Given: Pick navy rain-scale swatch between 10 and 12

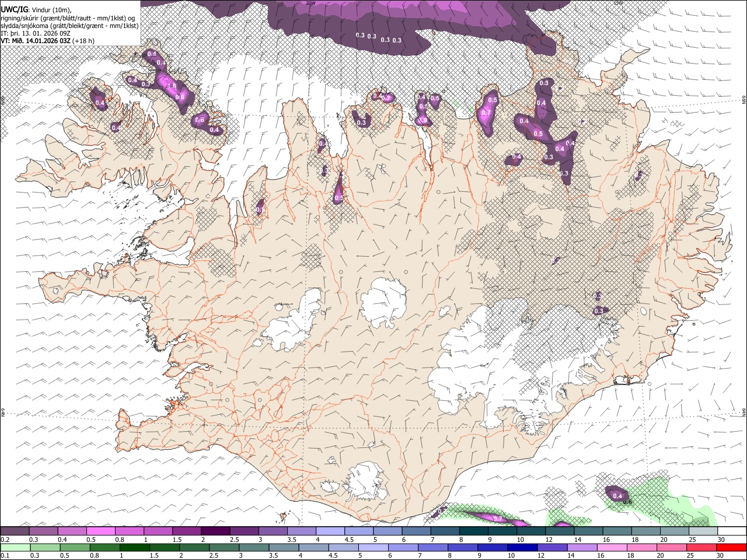Looking at the screenshot, I should [x=522, y=547].
